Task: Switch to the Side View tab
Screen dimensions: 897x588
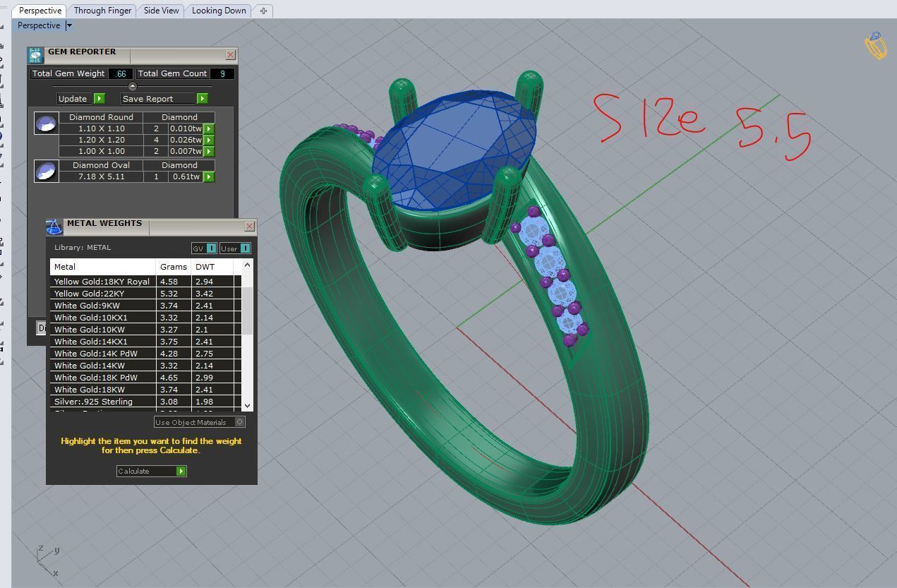Action: pyautogui.click(x=161, y=11)
